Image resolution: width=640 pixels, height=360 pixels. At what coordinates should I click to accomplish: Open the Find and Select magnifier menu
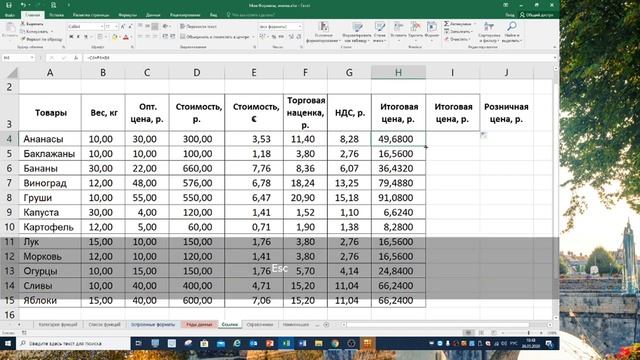click(x=511, y=32)
